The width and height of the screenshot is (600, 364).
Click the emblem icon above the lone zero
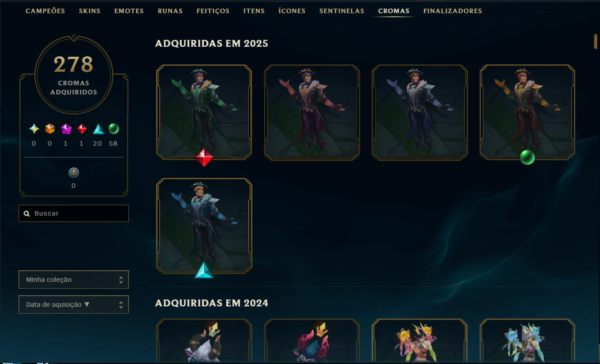74,172
